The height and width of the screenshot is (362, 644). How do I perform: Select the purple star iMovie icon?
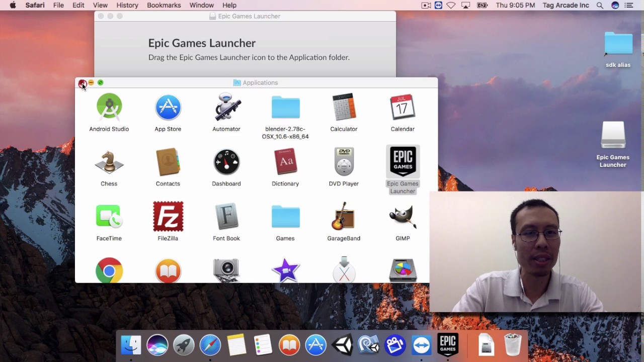(x=285, y=270)
